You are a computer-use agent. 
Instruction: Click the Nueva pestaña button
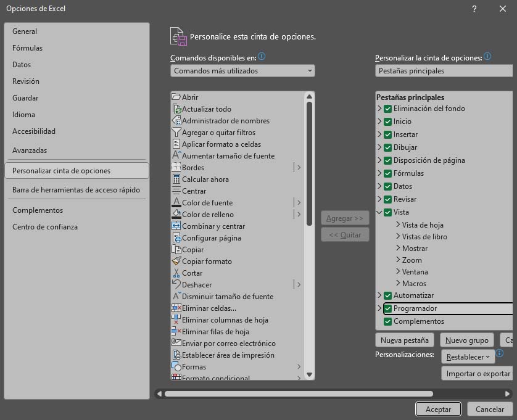[403, 340]
